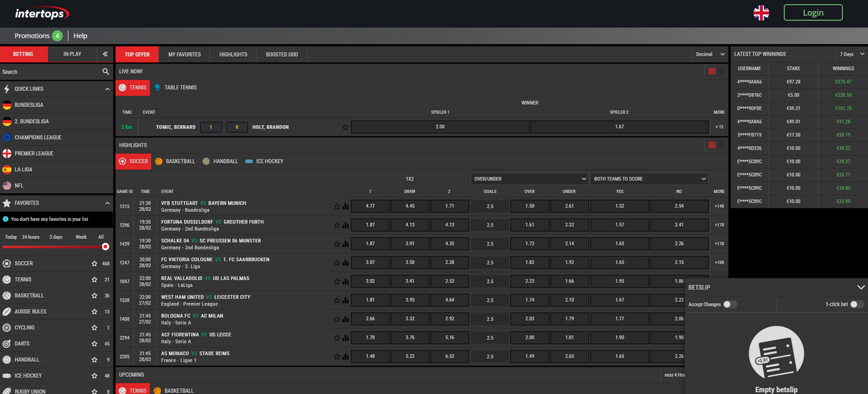The height and width of the screenshot is (394, 868).
Task: Click the Login button
Action: (x=812, y=13)
